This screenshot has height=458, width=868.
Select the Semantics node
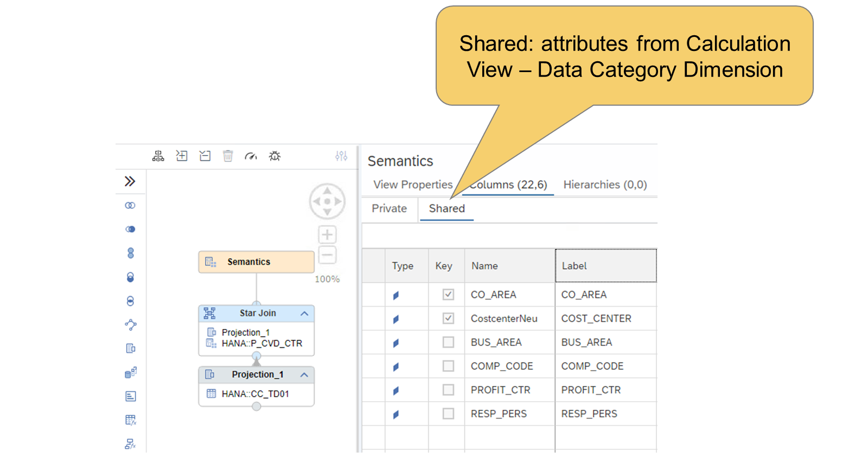(x=256, y=262)
